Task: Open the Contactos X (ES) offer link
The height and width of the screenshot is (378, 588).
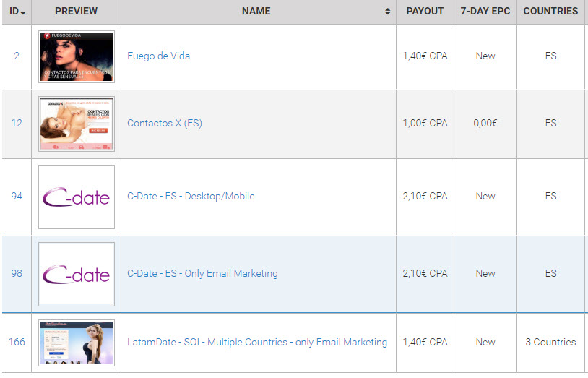Action: coord(164,123)
